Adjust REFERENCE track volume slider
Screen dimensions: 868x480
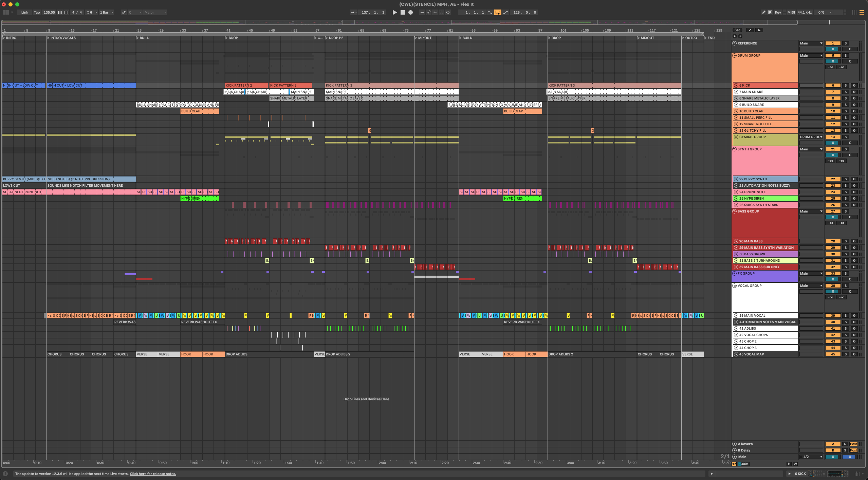833,49
